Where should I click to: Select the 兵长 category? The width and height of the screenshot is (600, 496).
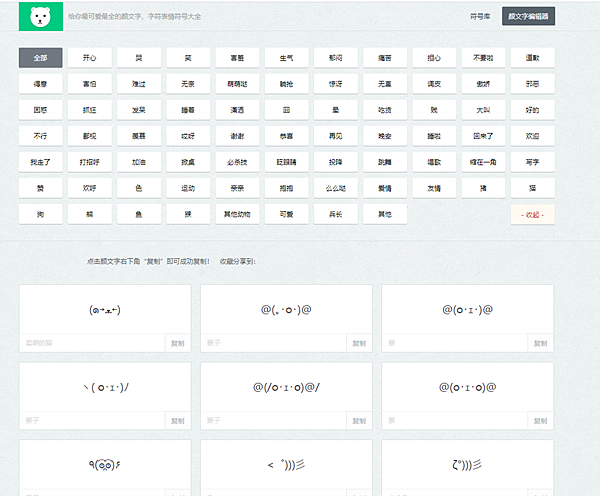click(x=336, y=214)
